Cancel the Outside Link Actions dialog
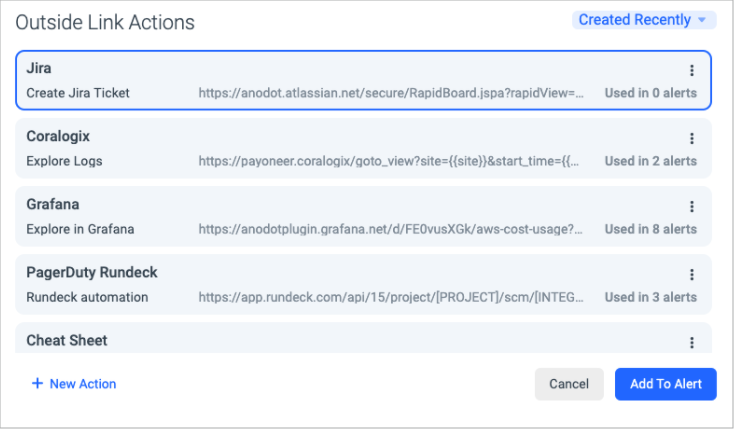Image resolution: width=734 pixels, height=429 pixels. [569, 384]
